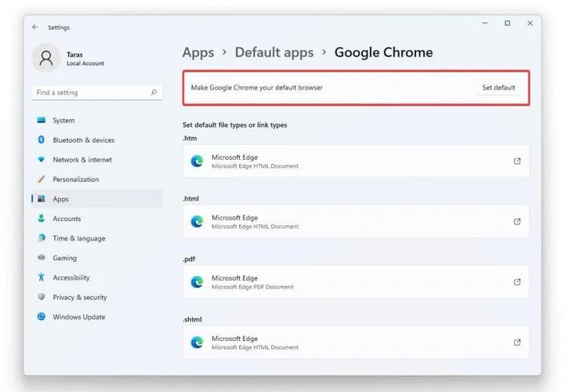Maximize the Settings window
Screen dimensions: 565x392
tap(507, 23)
